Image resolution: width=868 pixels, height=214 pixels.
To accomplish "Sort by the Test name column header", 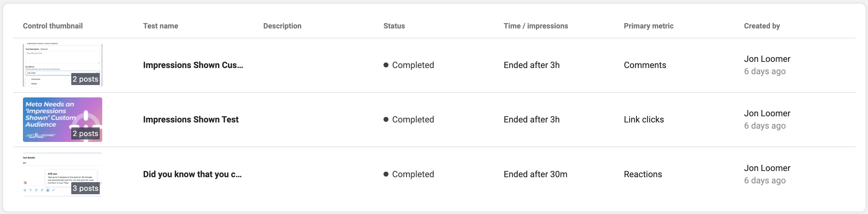I will (x=160, y=26).
